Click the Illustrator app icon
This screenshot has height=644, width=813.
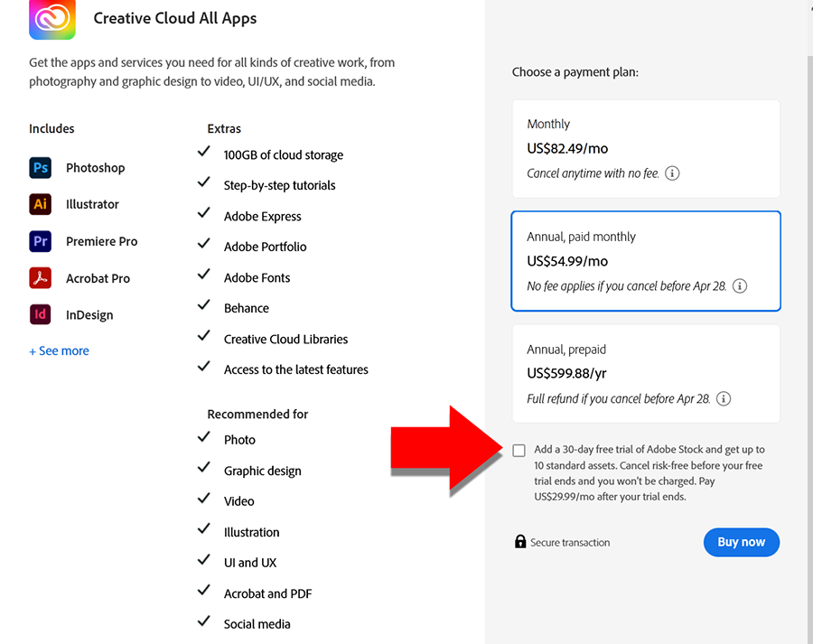tap(40, 204)
